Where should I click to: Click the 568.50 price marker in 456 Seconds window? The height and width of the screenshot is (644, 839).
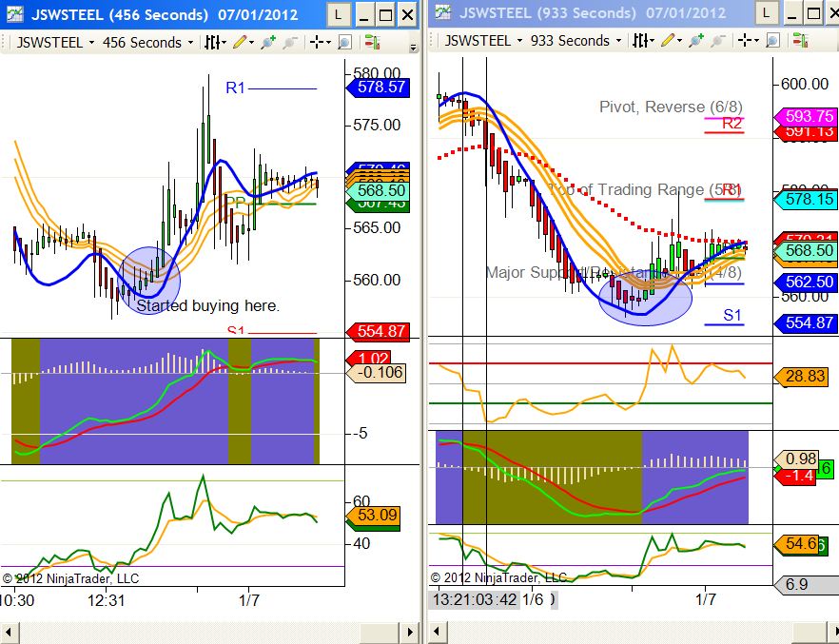[379, 190]
